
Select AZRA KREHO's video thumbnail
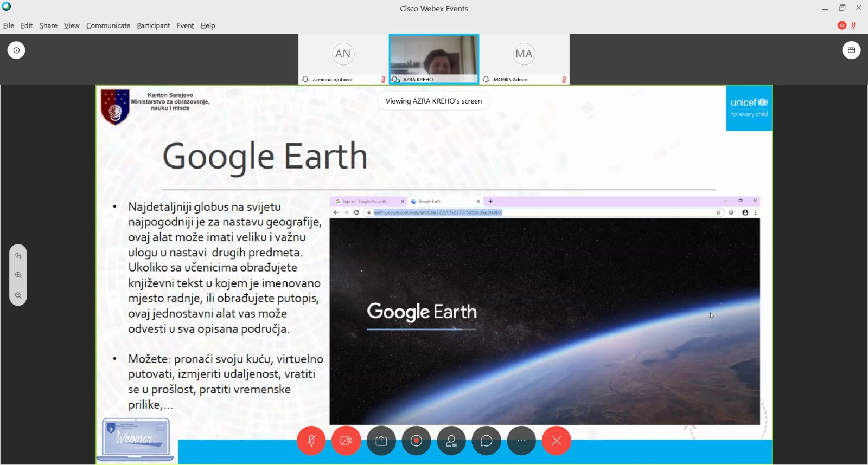coord(433,56)
